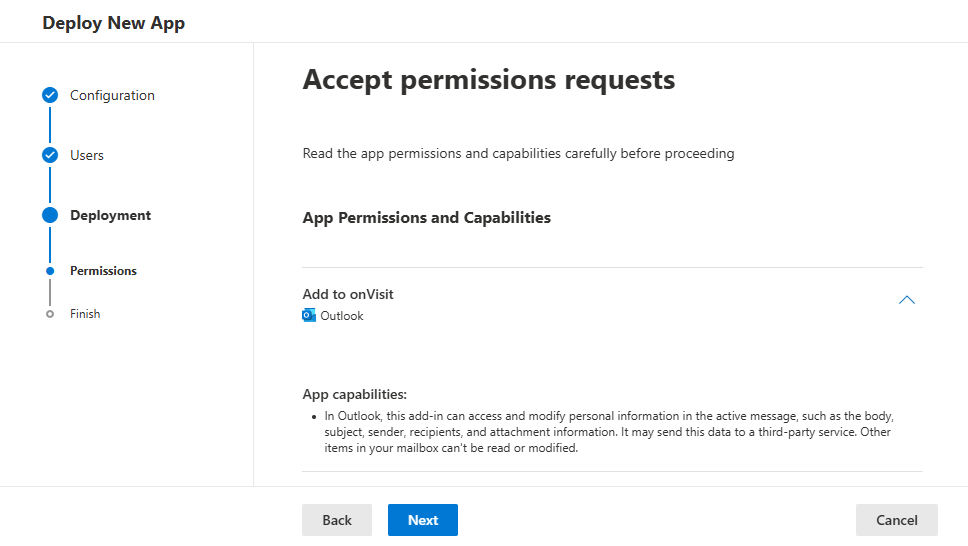Image resolution: width=968 pixels, height=546 pixels.
Task: Click the Deploy New App title
Action: point(114,23)
